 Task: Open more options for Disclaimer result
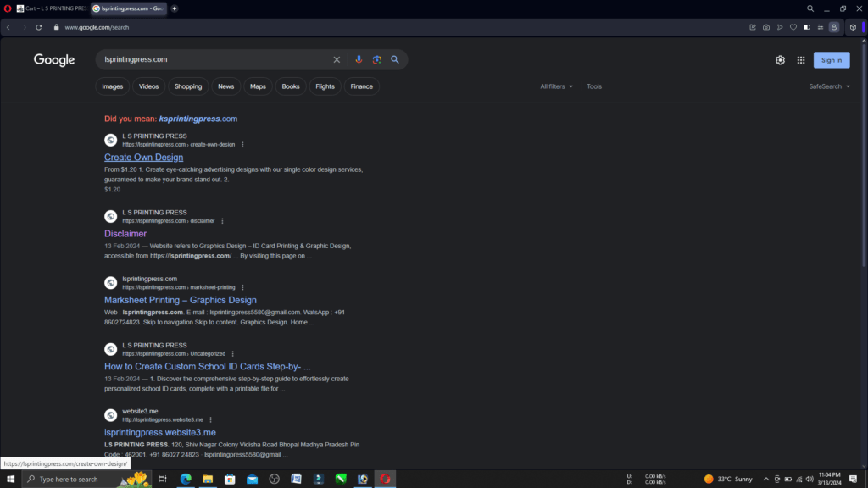point(223,221)
